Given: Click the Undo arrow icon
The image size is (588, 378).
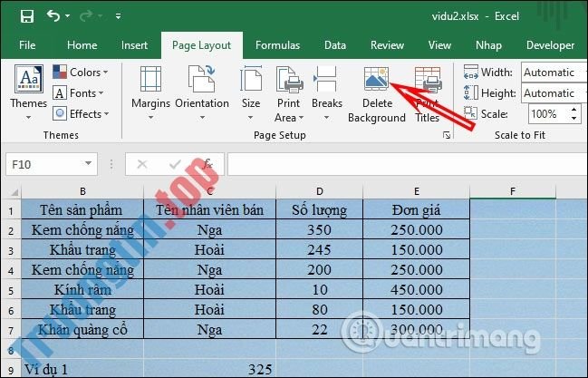Looking at the screenshot, I should pos(53,15).
